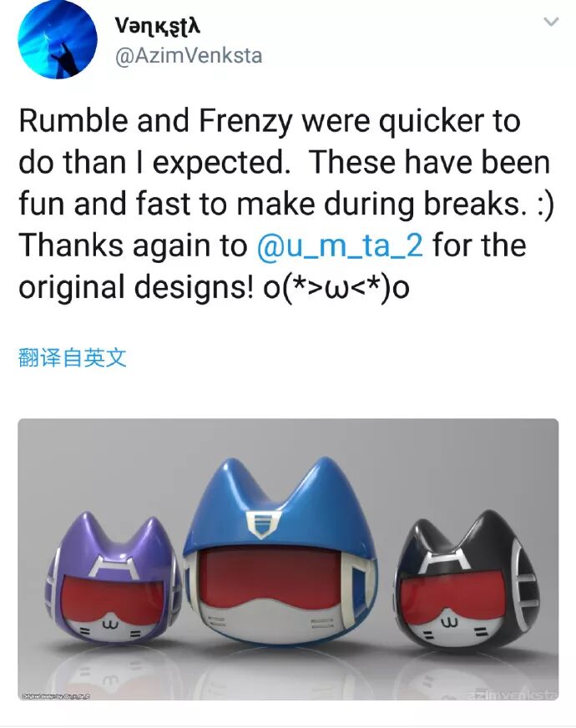Image resolution: width=576 pixels, height=728 pixels.
Task: Expand the tweet options chevron
Action: 550,22
